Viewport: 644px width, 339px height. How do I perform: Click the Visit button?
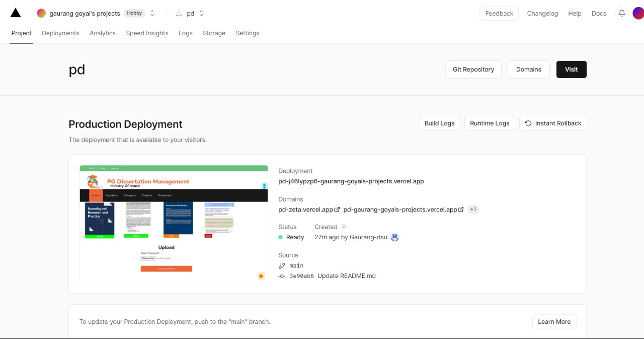pos(571,69)
